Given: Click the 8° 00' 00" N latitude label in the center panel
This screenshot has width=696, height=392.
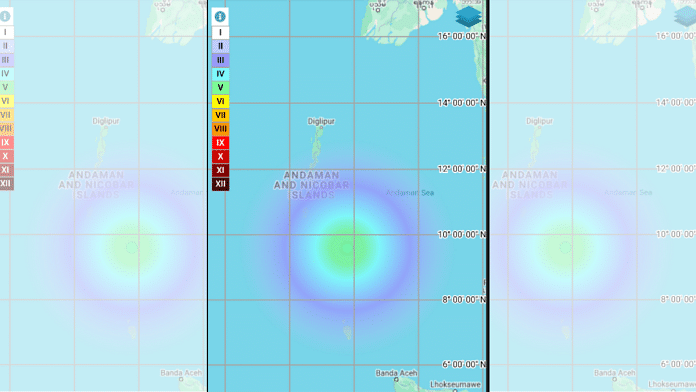Looking at the screenshot, I should coord(464,300).
